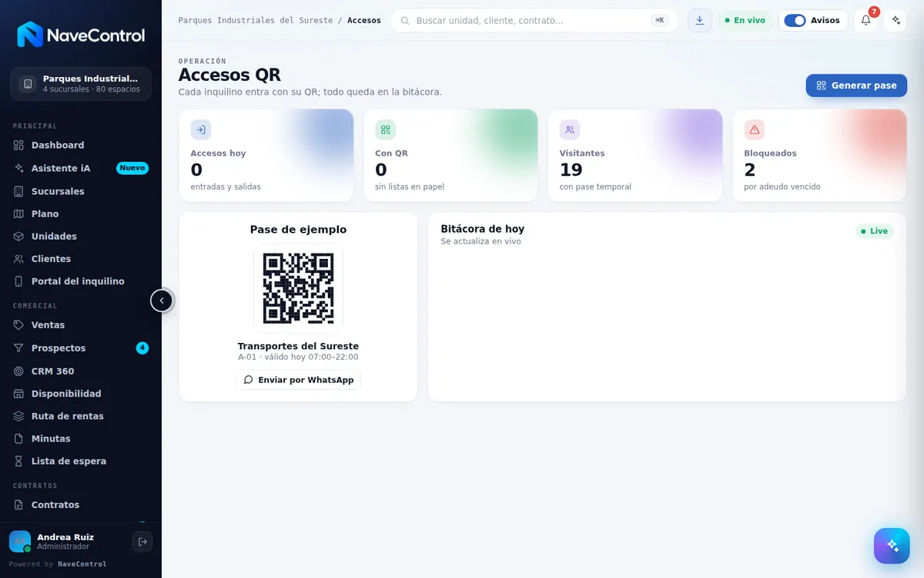Click the Unidades cube icon
Viewport: 924px width, 578px height.
tap(19, 237)
